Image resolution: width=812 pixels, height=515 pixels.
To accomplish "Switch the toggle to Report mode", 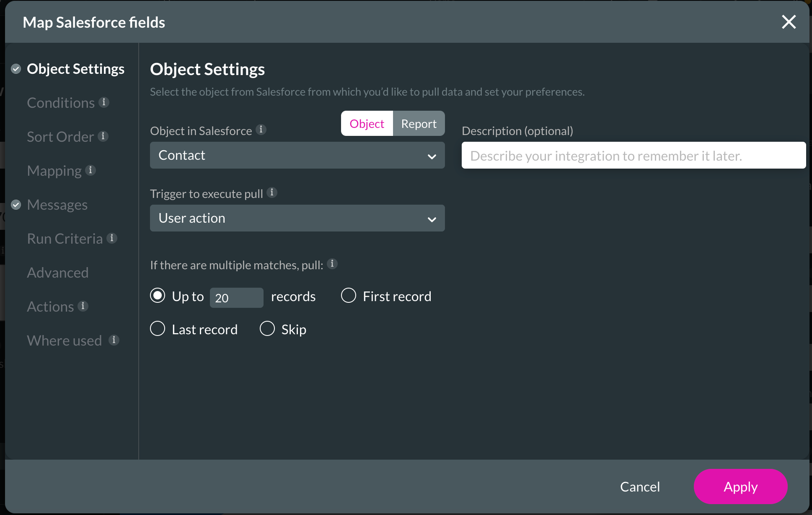I will pyautogui.click(x=419, y=124).
